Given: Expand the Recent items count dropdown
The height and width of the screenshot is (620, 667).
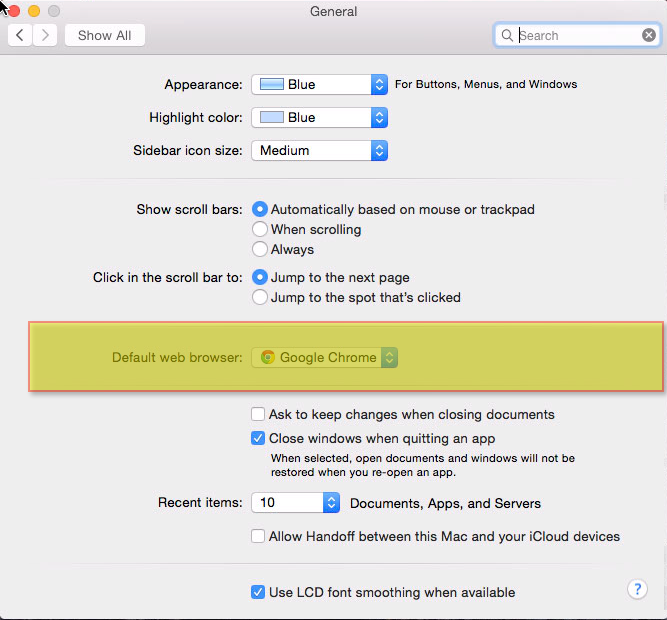Looking at the screenshot, I should [296, 503].
